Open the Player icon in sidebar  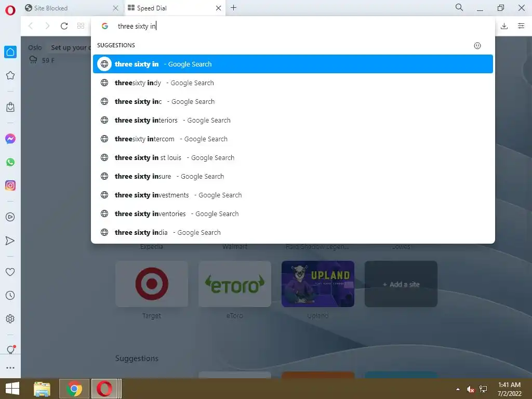click(x=10, y=217)
